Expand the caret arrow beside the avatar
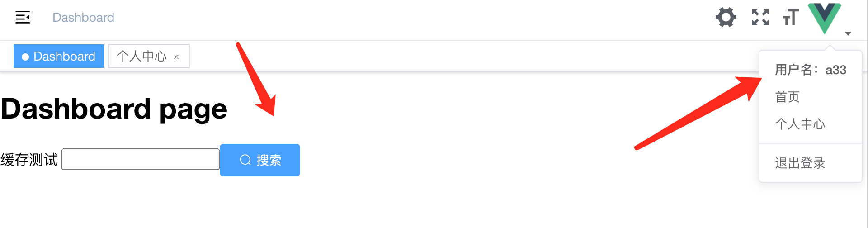The width and height of the screenshot is (868, 228). click(848, 33)
